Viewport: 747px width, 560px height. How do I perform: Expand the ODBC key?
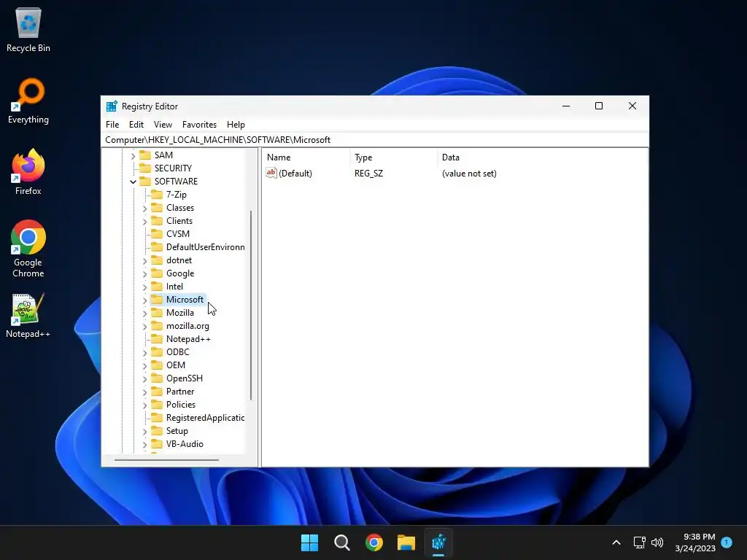144,353
